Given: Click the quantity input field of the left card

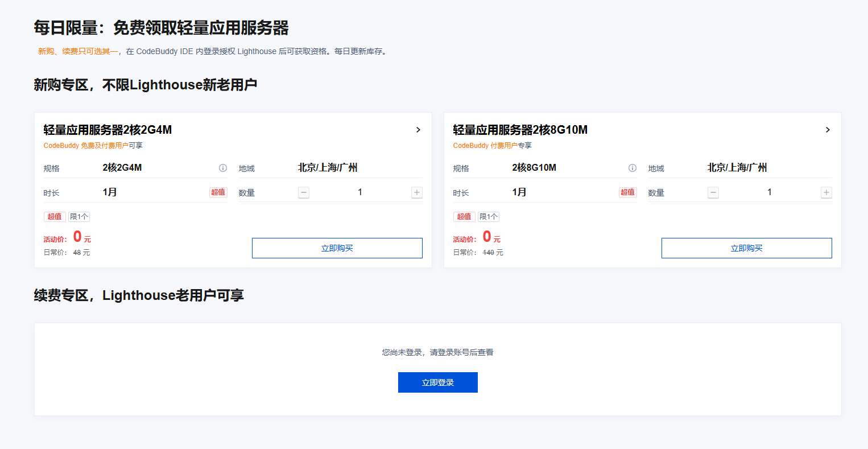Looking at the screenshot, I should (359, 192).
